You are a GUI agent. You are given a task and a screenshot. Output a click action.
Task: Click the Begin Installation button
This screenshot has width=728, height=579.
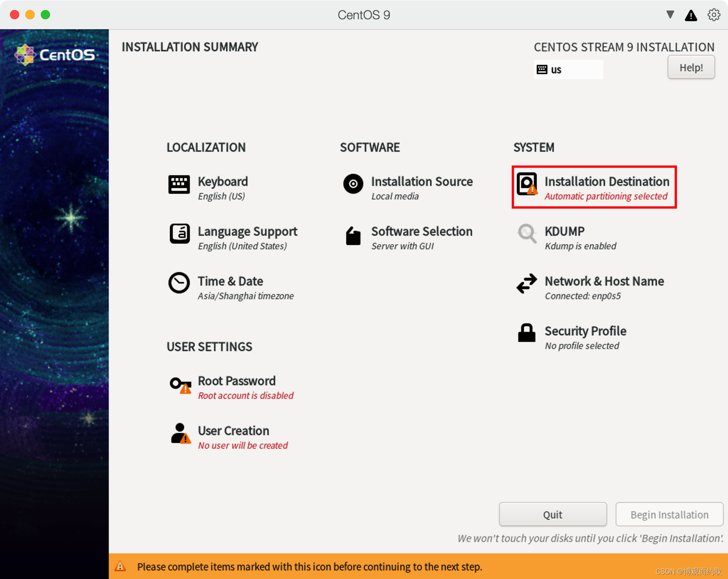pos(670,514)
